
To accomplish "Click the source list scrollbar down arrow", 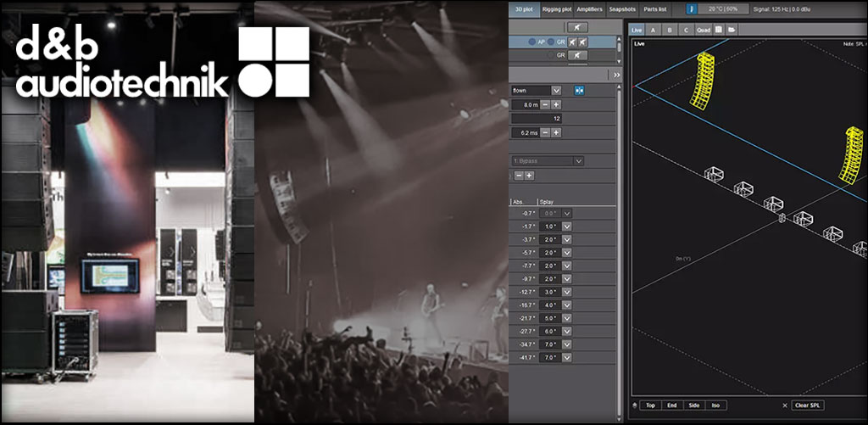I will coord(619,62).
